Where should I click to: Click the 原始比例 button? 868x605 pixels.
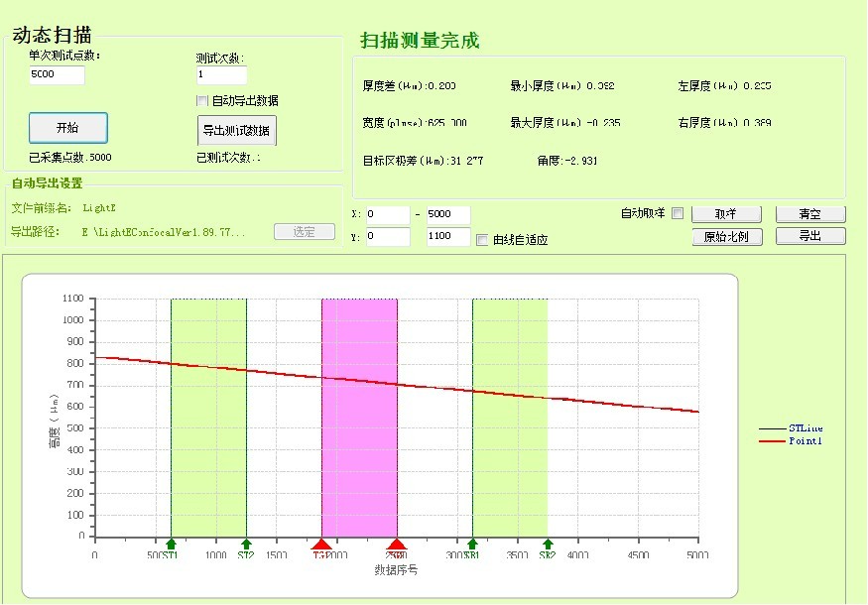(726, 237)
